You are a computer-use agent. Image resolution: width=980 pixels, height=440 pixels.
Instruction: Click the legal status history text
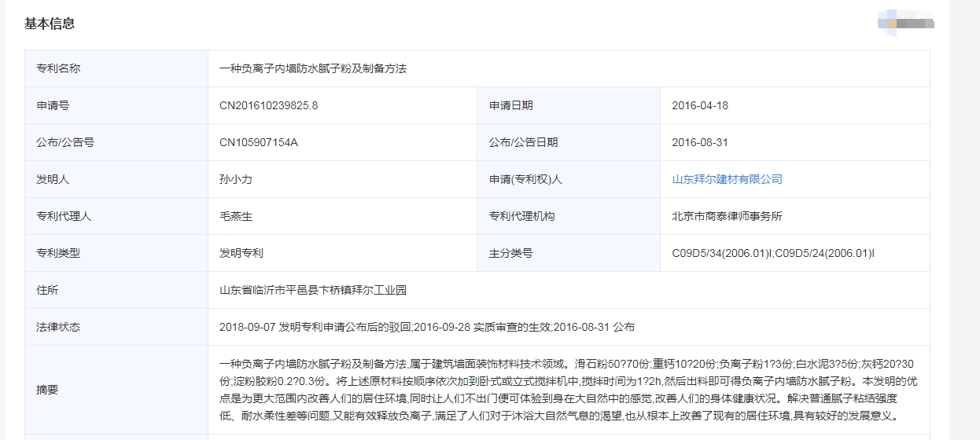[426, 327]
